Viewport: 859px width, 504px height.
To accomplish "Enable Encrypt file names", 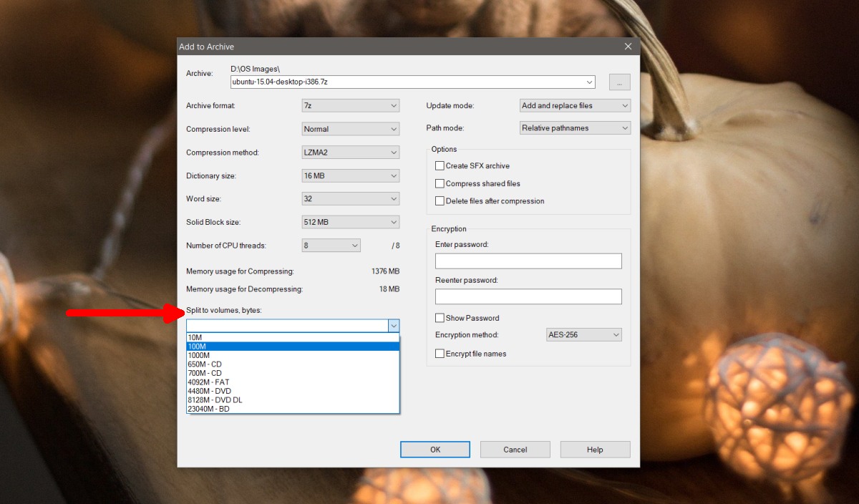I will click(x=440, y=353).
